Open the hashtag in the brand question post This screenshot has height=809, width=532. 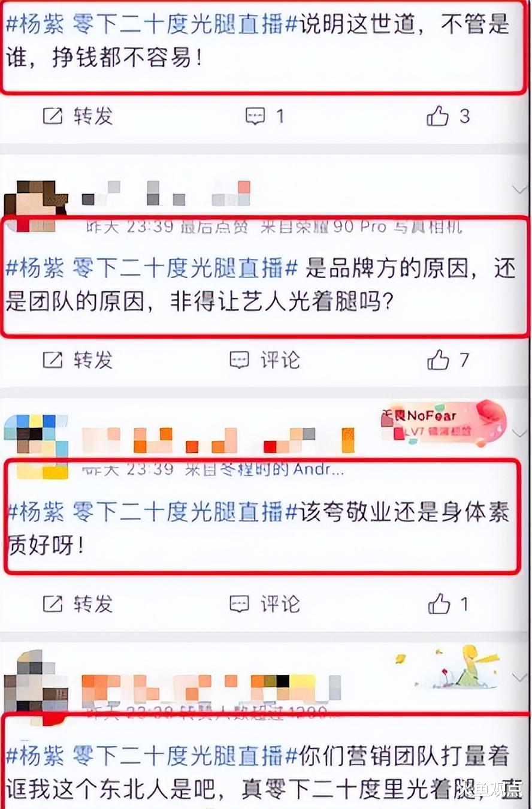(152, 268)
